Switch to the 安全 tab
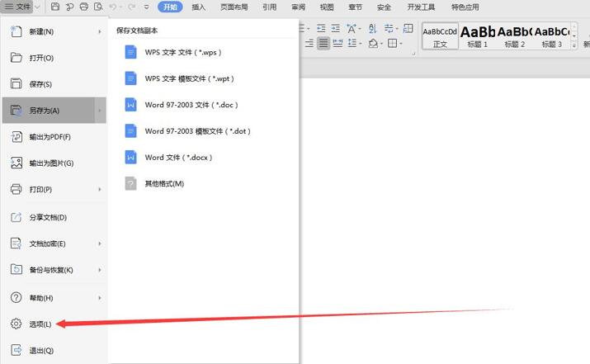The image size is (590, 364). click(384, 7)
